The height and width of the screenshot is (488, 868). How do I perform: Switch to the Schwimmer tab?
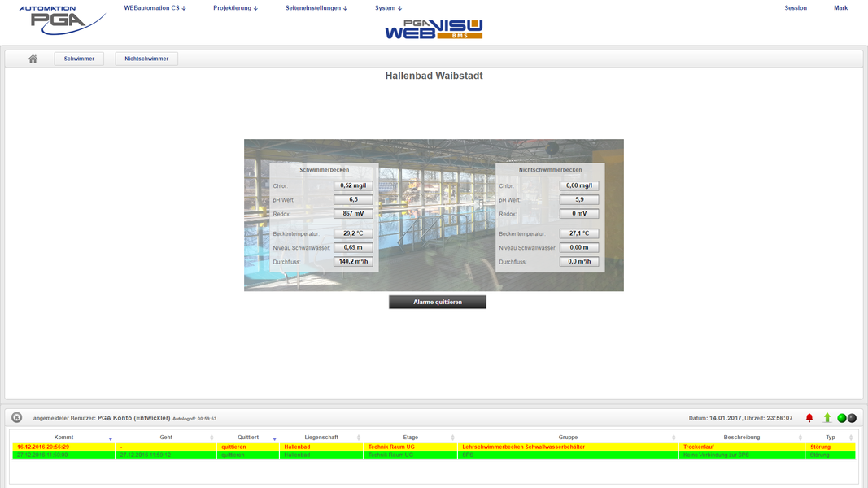point(79,59)
